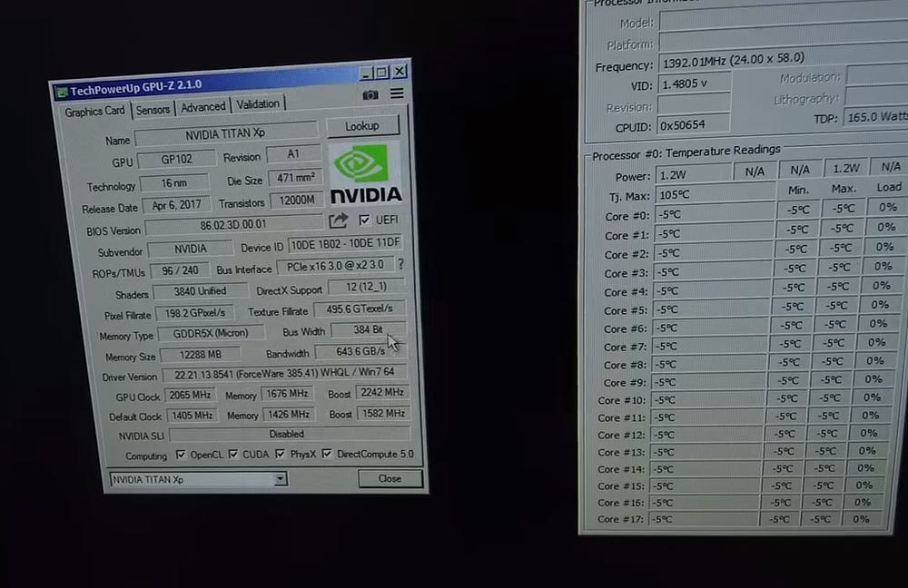Click the Memory Type GDDR5X (Micron)

211,333
